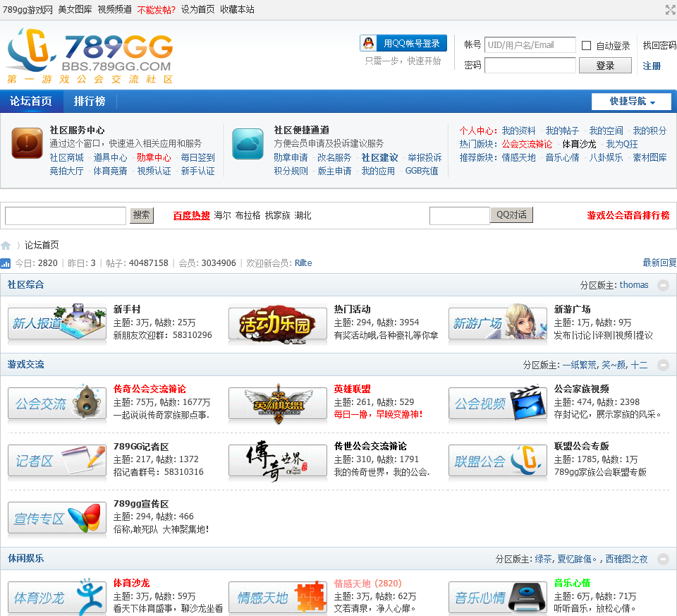Collapse the 休闲娱乐 section
This screenshot has width=677, height=616.
[663, 559]
